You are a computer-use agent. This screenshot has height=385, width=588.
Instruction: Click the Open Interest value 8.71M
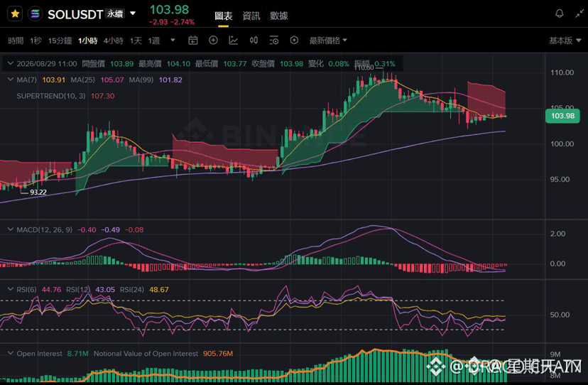pos(77,354)
